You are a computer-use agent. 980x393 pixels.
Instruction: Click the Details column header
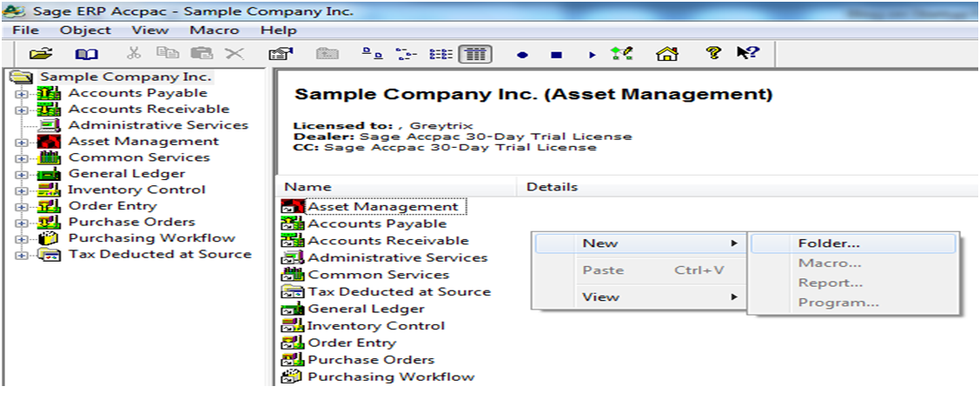[x=749, y=186]
